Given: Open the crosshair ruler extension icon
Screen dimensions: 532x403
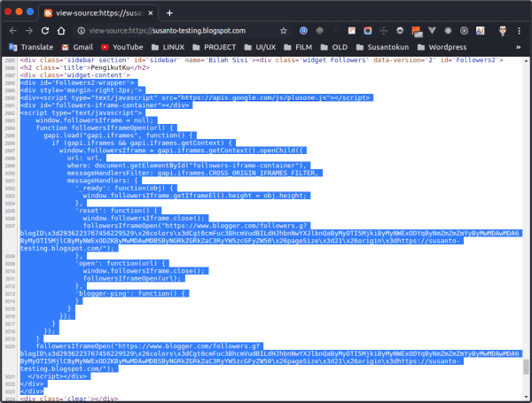Looking at the screenshot, I should pos(383,31).
